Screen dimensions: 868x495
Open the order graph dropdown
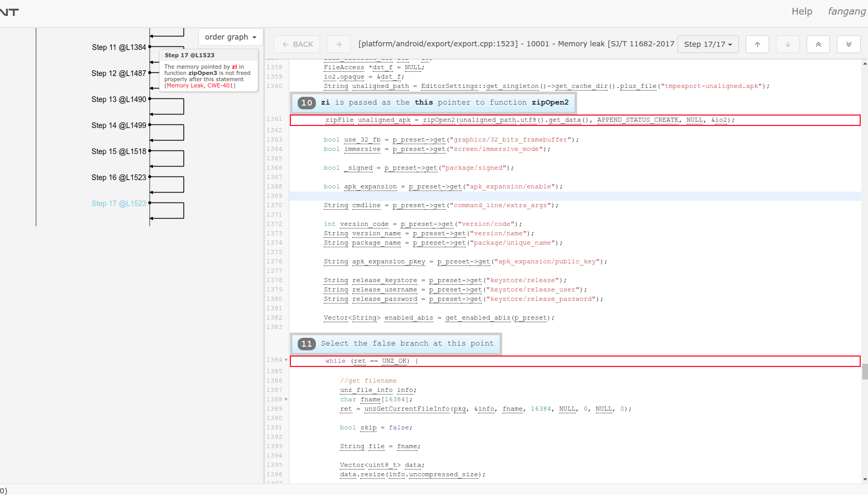(230, 37)
